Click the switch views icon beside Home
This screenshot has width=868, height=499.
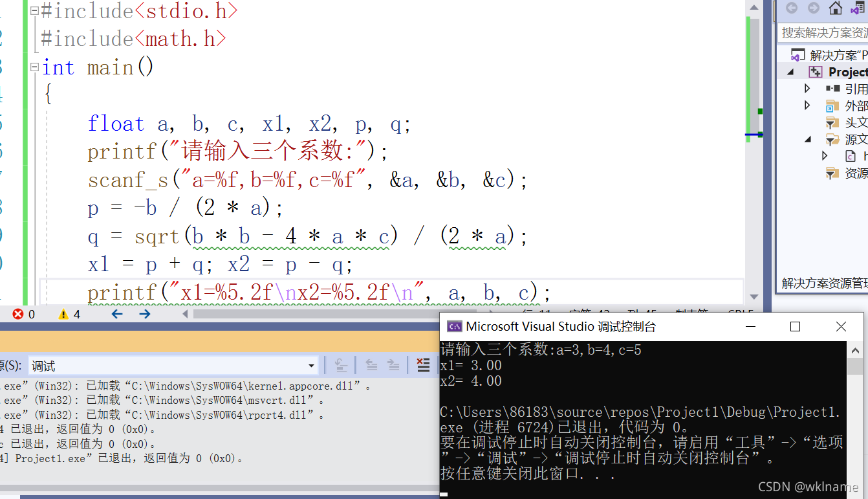[x=859, y=8]
